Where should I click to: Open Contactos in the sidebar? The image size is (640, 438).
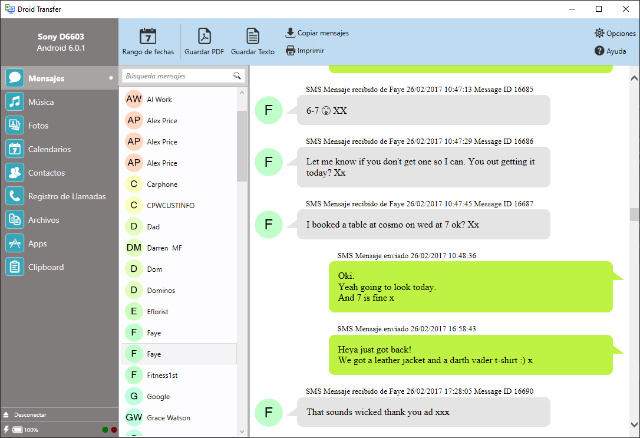click(46, 173)
